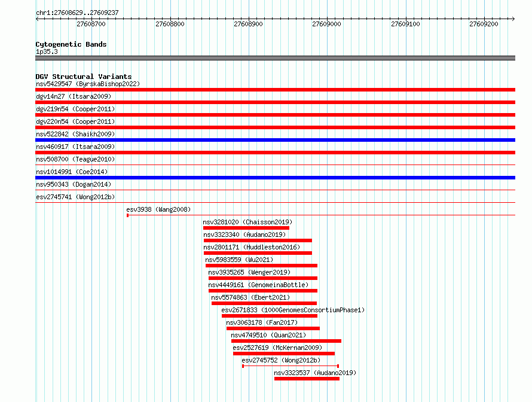The image size is (532, 402).
Task: Click the nsv2801171 (Huddleston2016) label
Action: click(x=252, y=247)
